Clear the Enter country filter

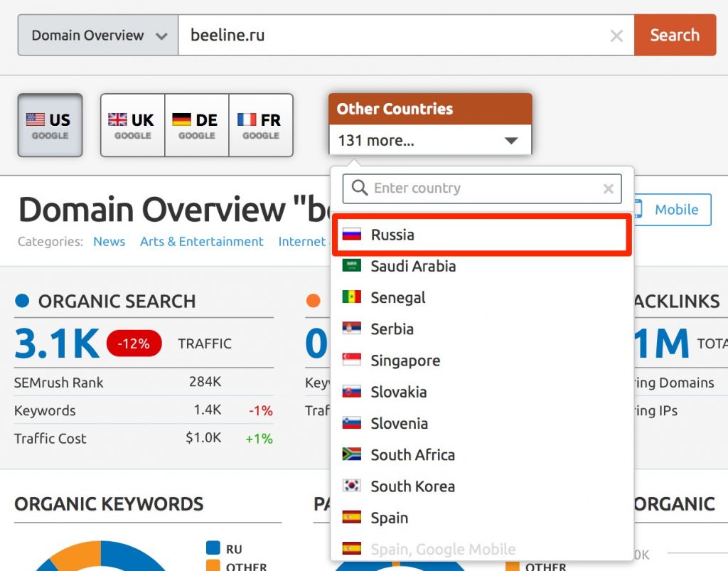[x=609, y=188]
